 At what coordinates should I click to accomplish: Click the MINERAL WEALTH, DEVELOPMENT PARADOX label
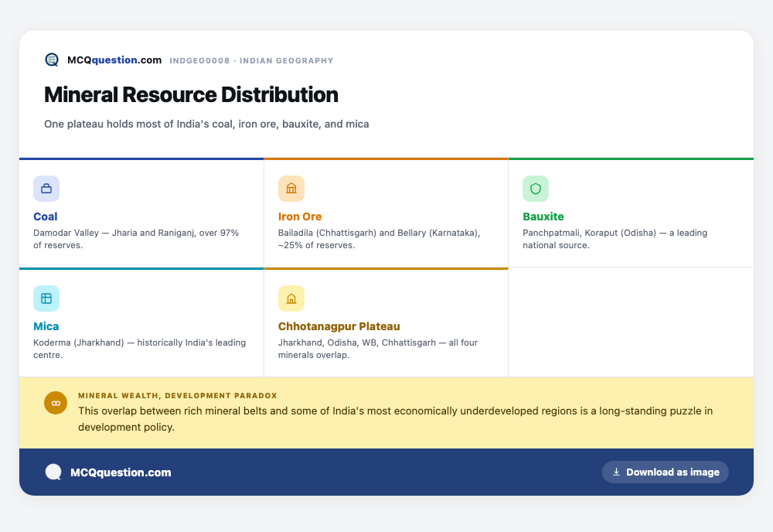click(x=178, y=395)
